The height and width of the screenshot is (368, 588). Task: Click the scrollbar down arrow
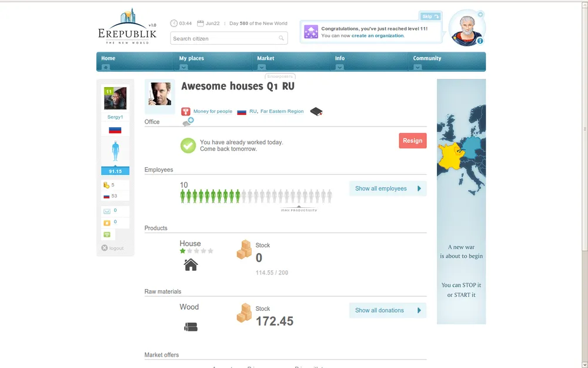(x=584, y=364)
